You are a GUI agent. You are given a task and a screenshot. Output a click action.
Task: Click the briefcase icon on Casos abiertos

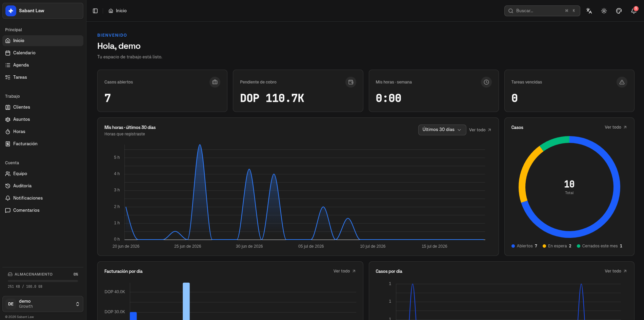click(x=215, y=82)
